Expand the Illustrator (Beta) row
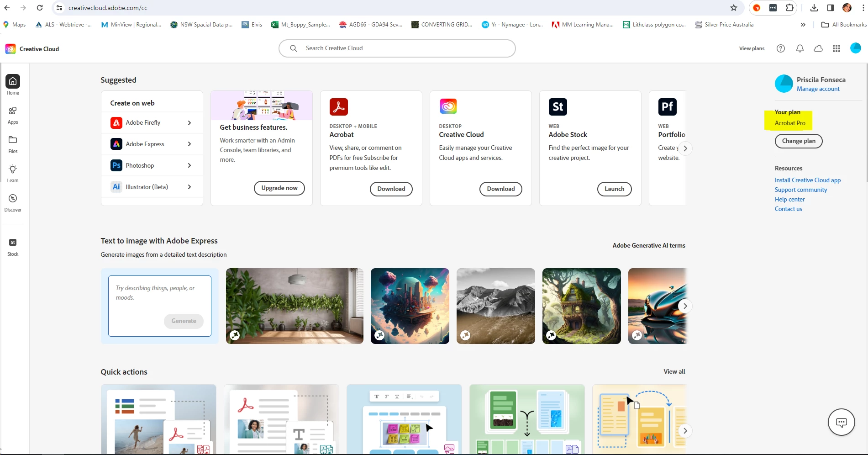 152,187
